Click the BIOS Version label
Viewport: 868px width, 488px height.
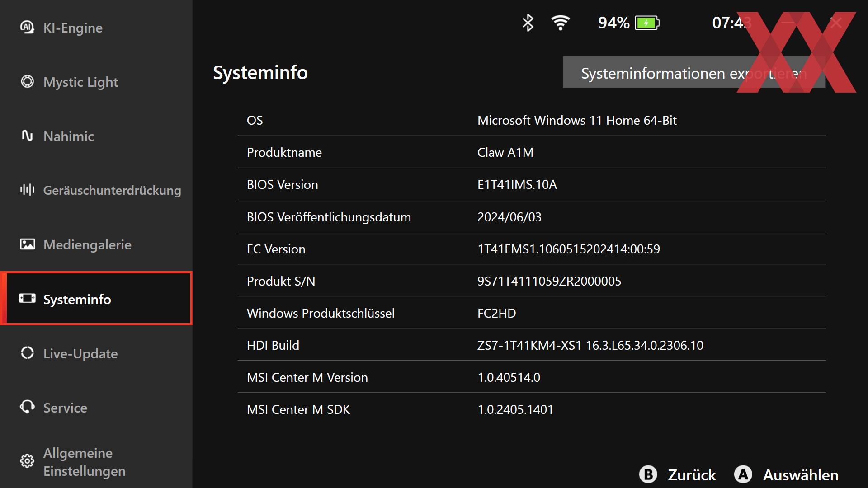[x=282, y=184]
